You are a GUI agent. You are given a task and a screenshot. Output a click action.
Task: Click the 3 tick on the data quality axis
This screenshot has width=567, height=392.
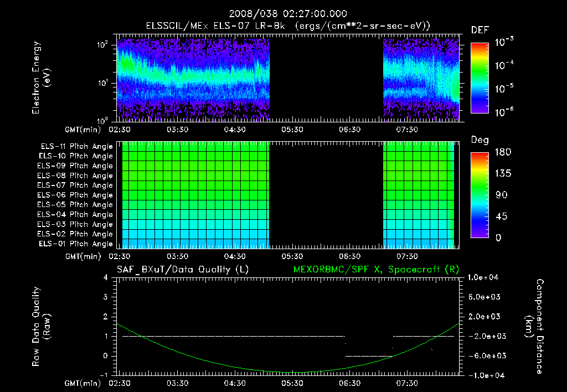[x=106, y=297]
